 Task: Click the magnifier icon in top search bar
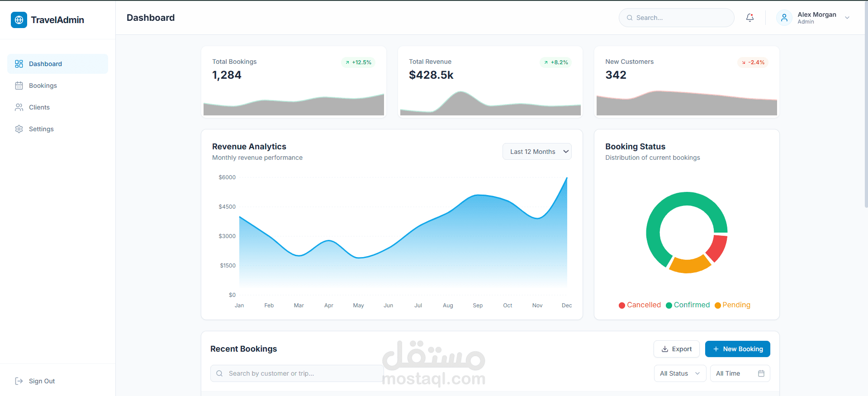coord(630,18)
